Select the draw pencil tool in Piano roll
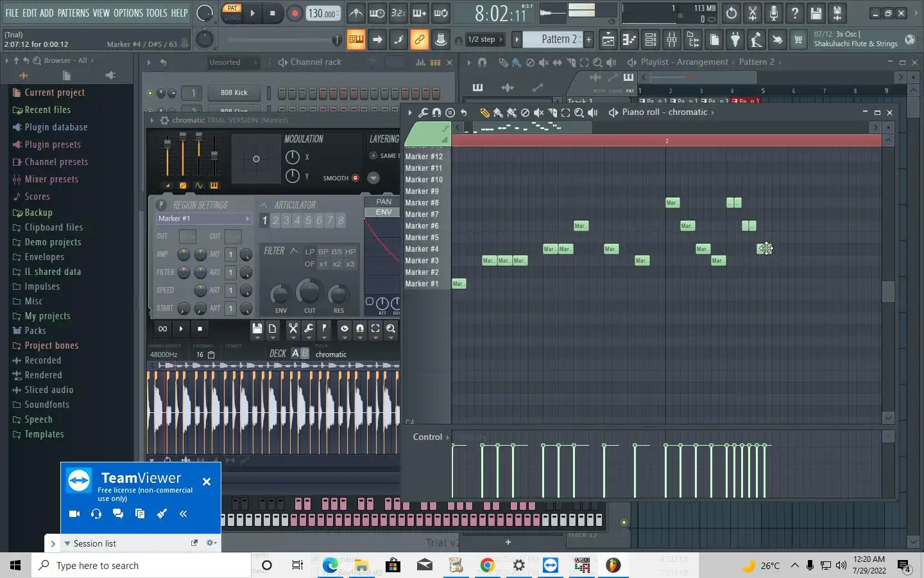The height and width of the screenshot is (578, 924). tap(485, 112)
